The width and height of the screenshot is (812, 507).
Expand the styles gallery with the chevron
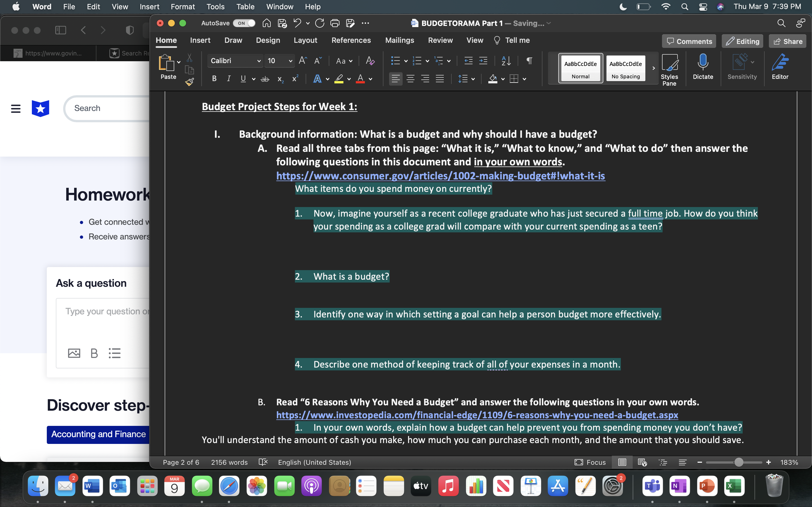point(653,68)
